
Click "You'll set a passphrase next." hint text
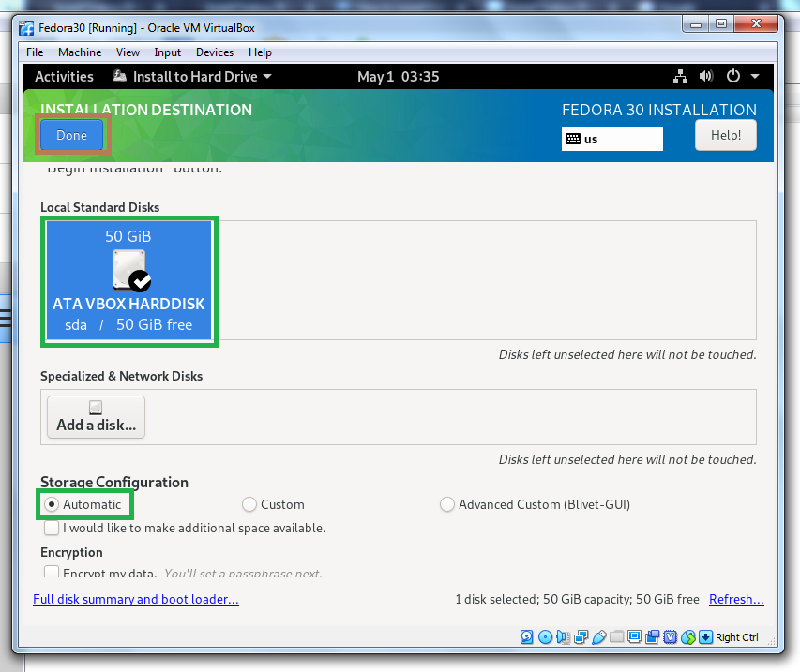tap(243, 573)
